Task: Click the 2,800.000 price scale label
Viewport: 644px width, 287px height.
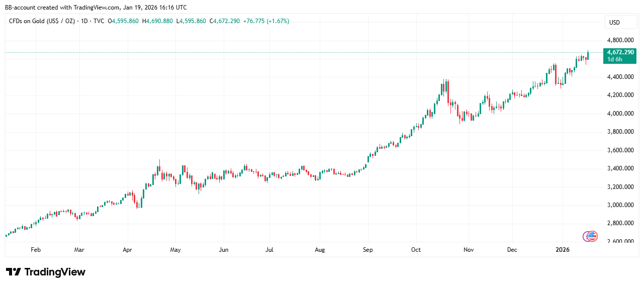Action: tap(620, 223)
